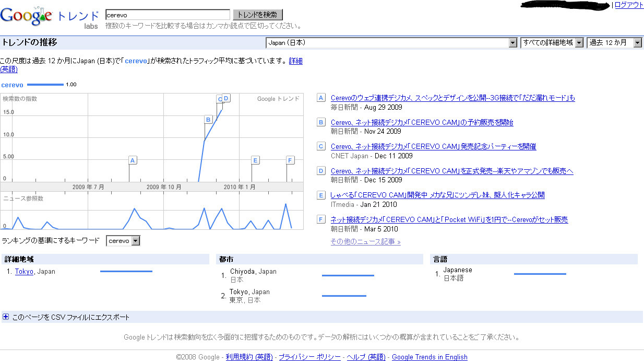Open the ITmedia 擬人化キャラ headline

coord(437,195)
